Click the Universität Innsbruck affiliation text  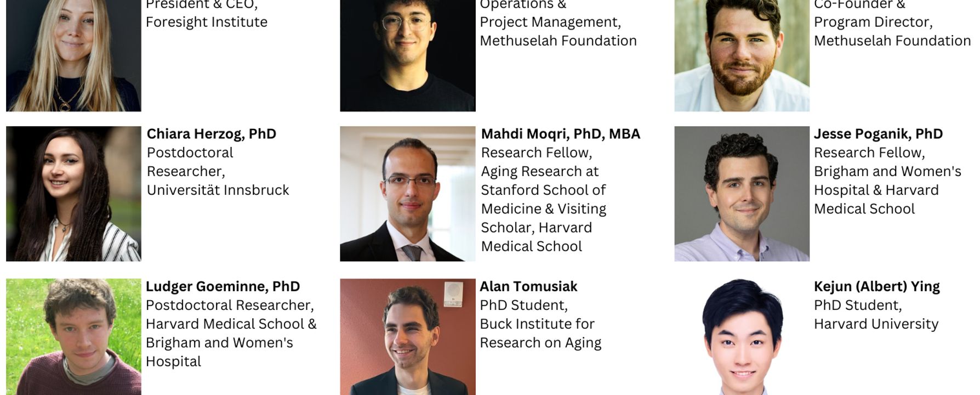[x=218, y=190]
